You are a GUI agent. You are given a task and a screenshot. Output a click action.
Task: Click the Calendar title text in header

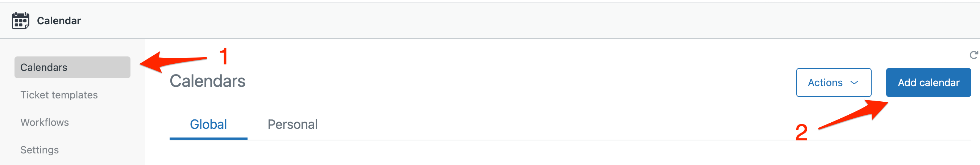pyautogui.click(x=59, y=21)
